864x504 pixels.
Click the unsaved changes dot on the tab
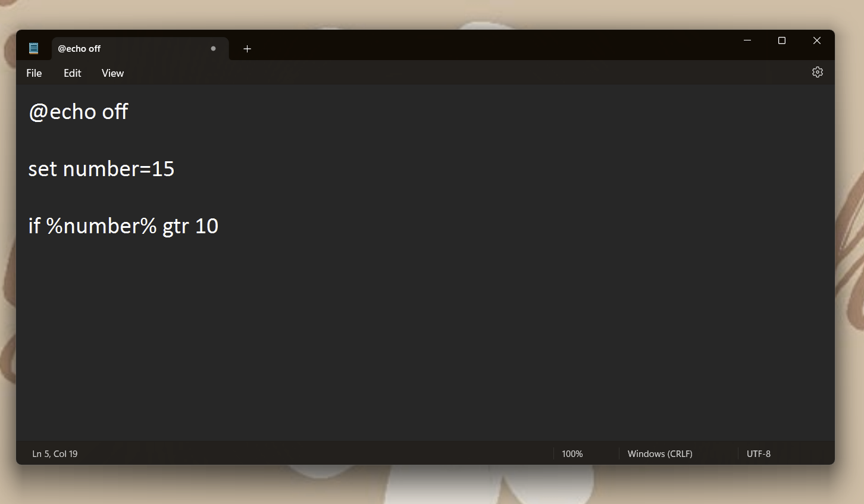pos(212,49)
